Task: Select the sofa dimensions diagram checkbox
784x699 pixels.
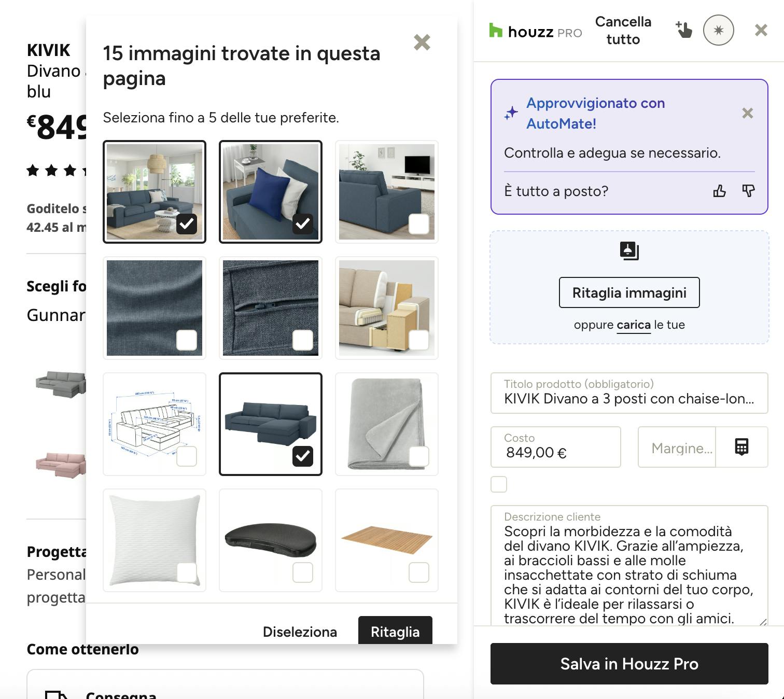Action: 187,456
